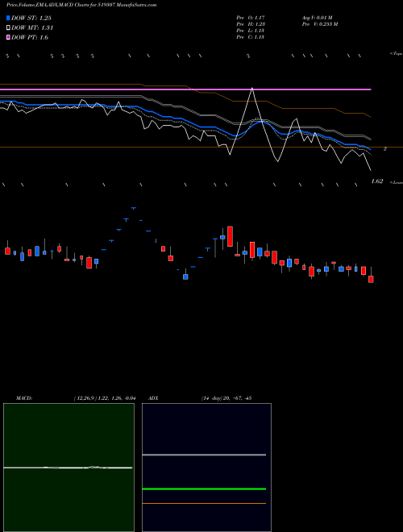Click the MACD panel heading

pyautogui.click(x=23, y=398)
